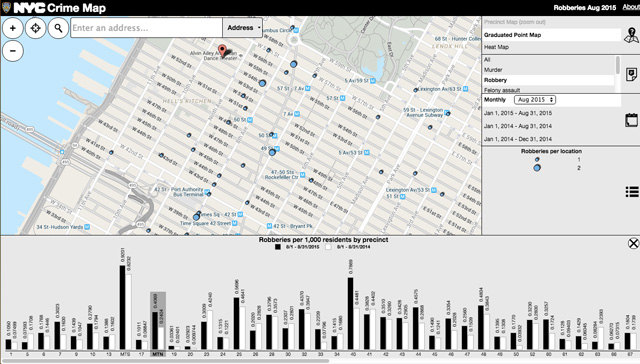This screenshot has height=364, width=640.
Task: Click the large robbery marker near W 54th St
Action: click(x=262, y=83)
